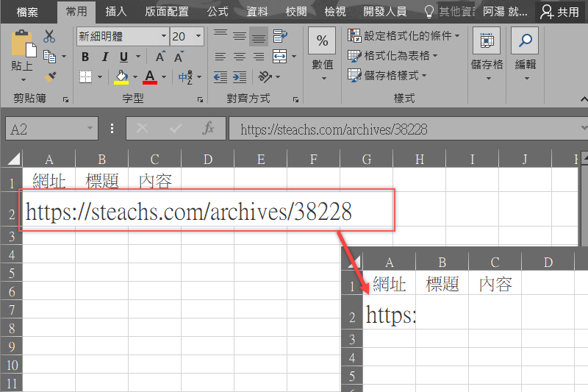Click the Merge and Center icon
The width and height of the screenshot is (588, 392).
(280, 57)
